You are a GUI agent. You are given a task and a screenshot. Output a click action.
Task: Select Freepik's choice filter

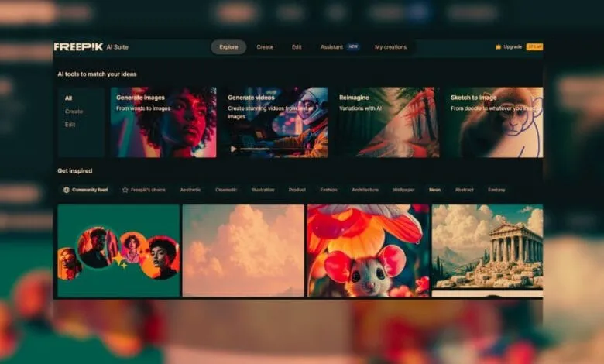144,190
